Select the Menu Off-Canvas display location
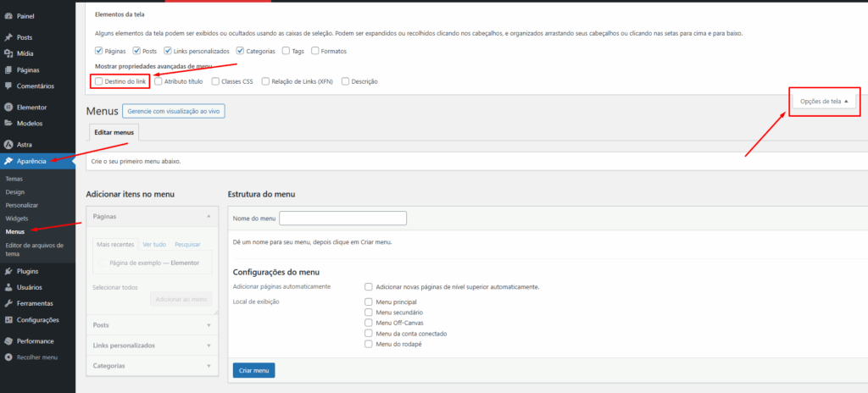868x393 pixels. pos(368,323)
